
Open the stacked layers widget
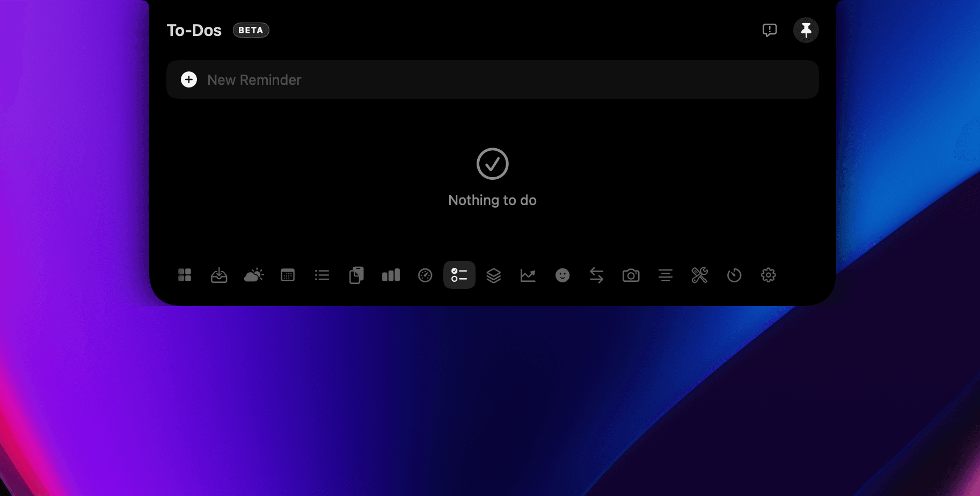coord(494,275)
